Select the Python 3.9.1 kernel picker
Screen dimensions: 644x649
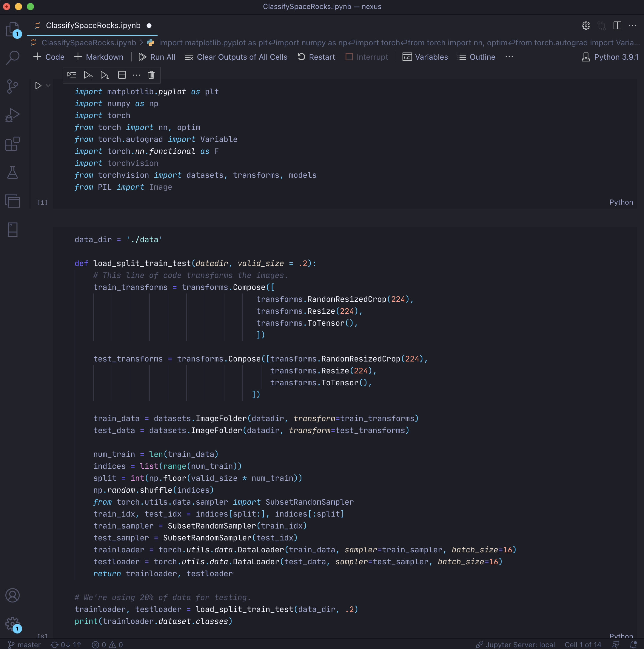tap(610, 57)
